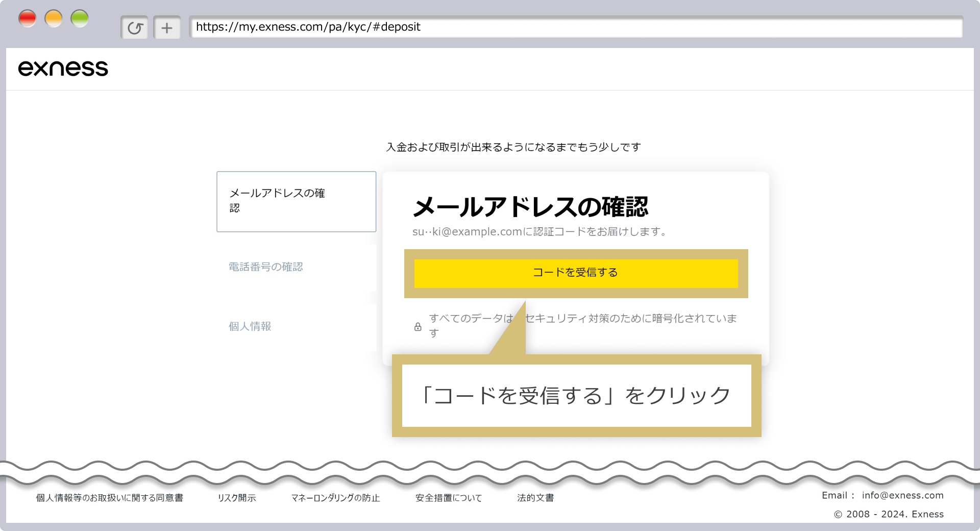Select the メールアドレスの確認 step tab
The image size is (980, 531).
tap(297, 202)
